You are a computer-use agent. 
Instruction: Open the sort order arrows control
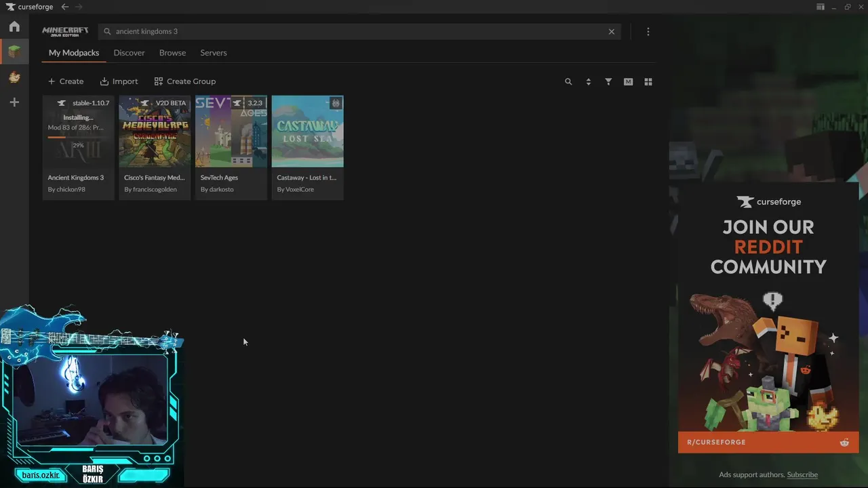tap(588, 81)
